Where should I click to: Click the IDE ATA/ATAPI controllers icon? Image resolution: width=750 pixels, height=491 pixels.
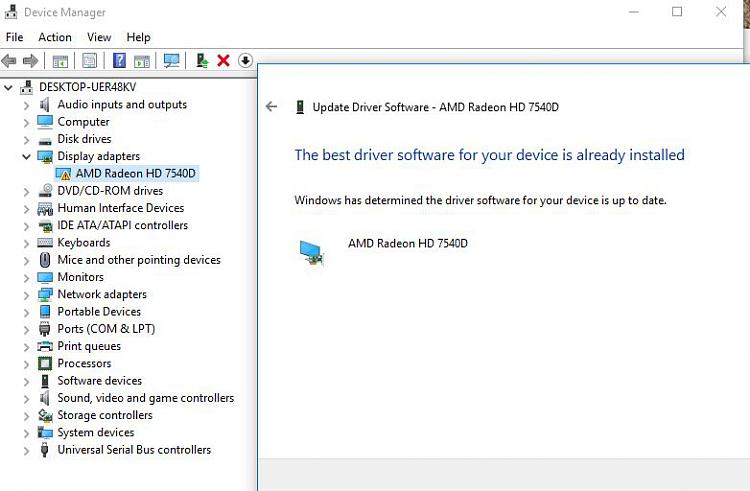(45, 226)
